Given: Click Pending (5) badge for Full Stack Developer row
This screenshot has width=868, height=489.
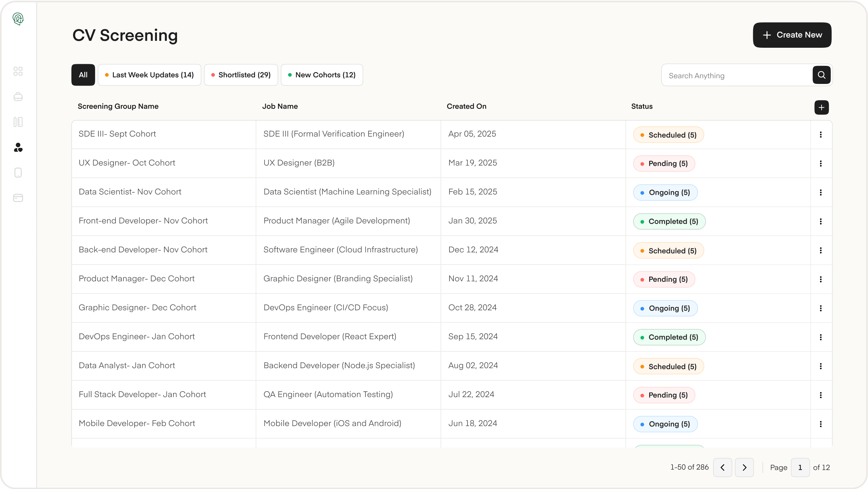Looking at the screenshot, I should click(x=664, y=395).
